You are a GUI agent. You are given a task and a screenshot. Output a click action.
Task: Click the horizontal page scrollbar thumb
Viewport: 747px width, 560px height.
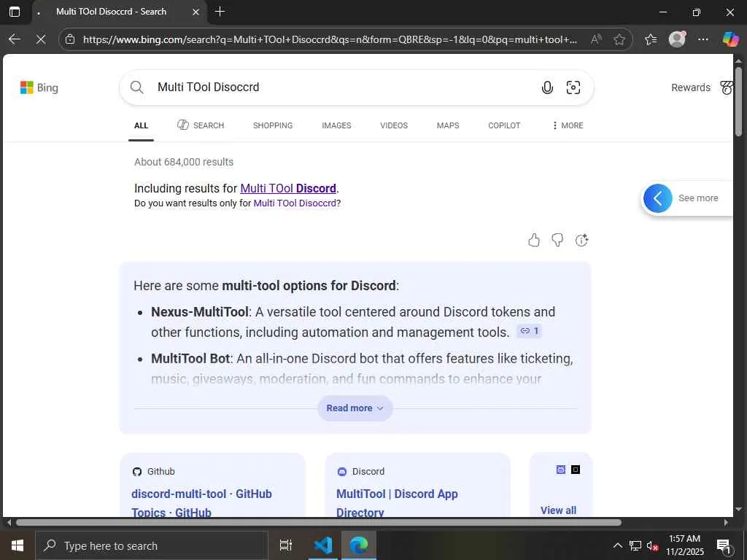tap(319, 522)
